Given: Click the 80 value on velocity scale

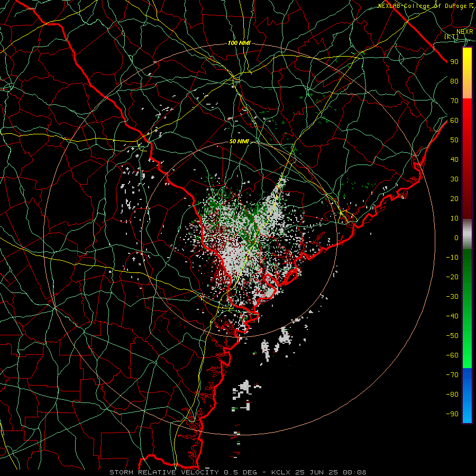Looking at the screenshot, I should click(x=454, y=81).
